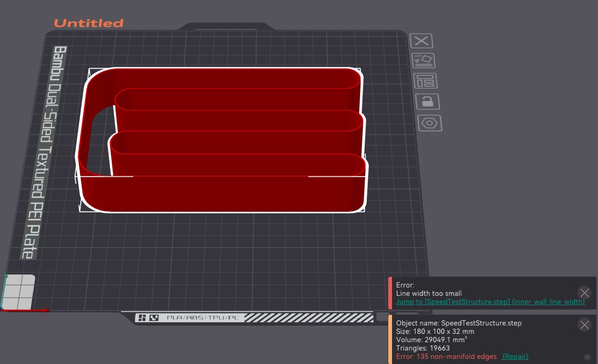This screenshot has width=598, height=364.
Task: Open per-object settings with the hexagon icon
Action: [x=430, y=123]
